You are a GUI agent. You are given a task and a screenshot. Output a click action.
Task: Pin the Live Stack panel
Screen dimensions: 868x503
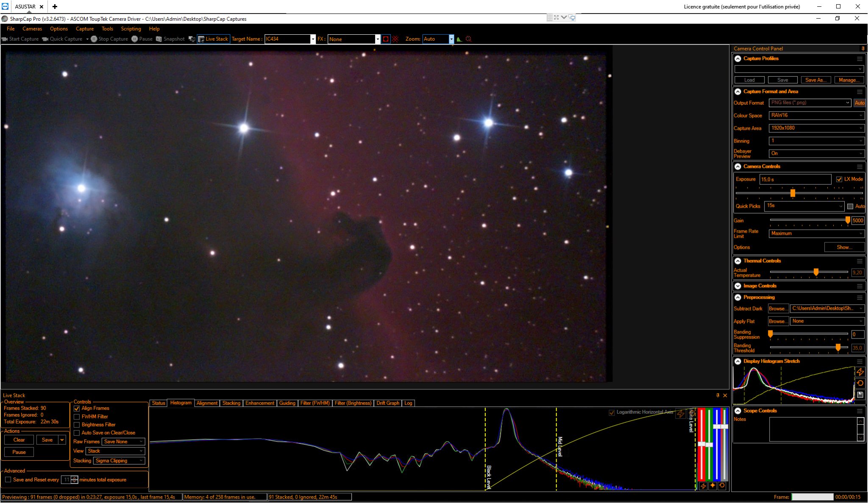pos(718,395)
